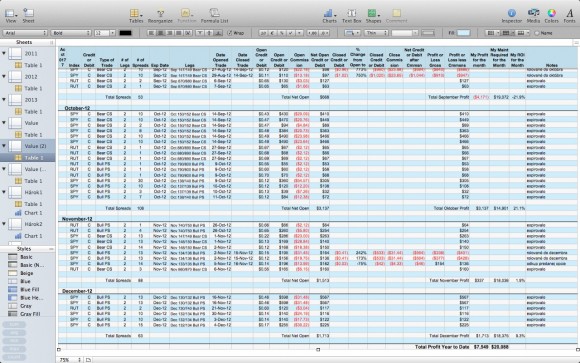Image resolution: width=580 pixels, height=363 pixels.
Task: Select Chart 1 under Hárok1 sheet
Action: 29,213
